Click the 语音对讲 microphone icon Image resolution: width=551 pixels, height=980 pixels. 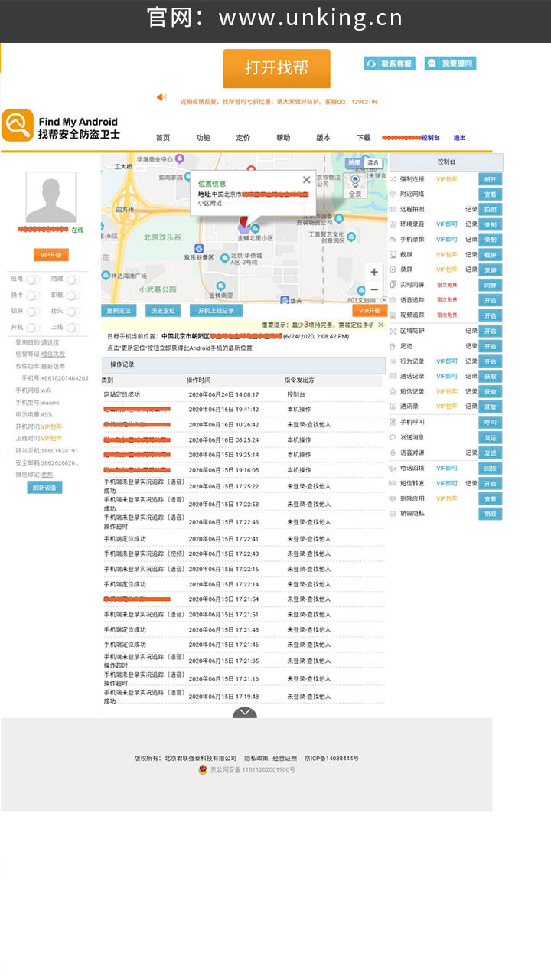pyautogui.click(x=393, y=452)
